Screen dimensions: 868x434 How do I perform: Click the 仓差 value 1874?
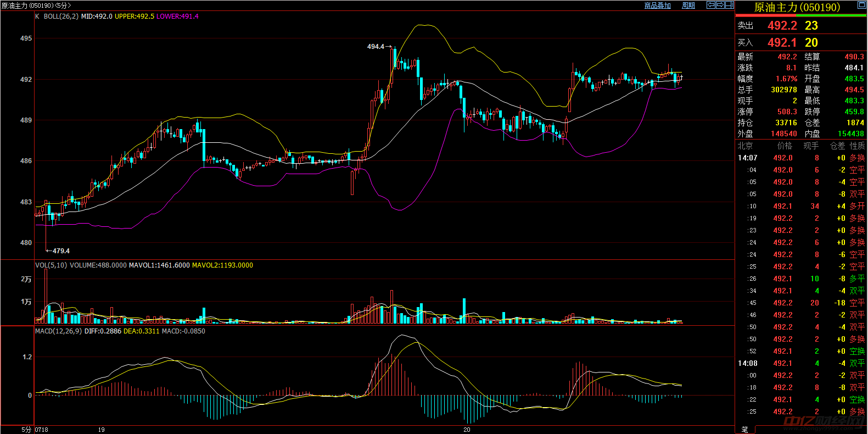855,123
